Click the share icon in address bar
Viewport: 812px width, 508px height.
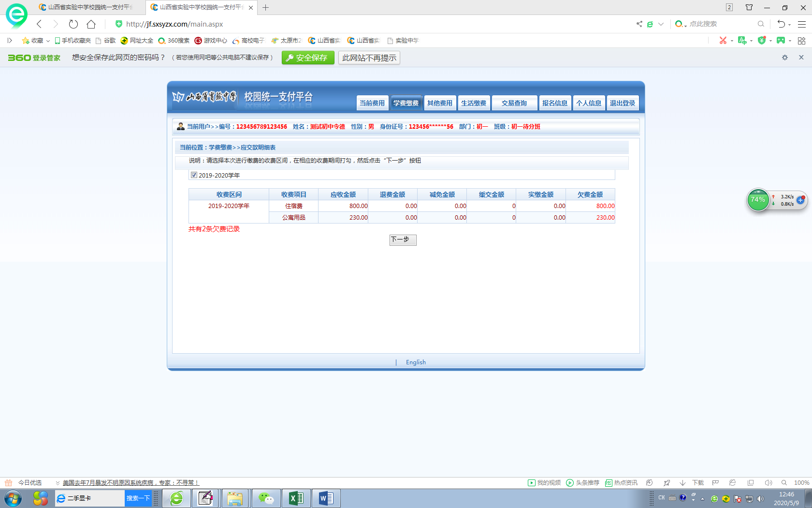pos(639,24)
